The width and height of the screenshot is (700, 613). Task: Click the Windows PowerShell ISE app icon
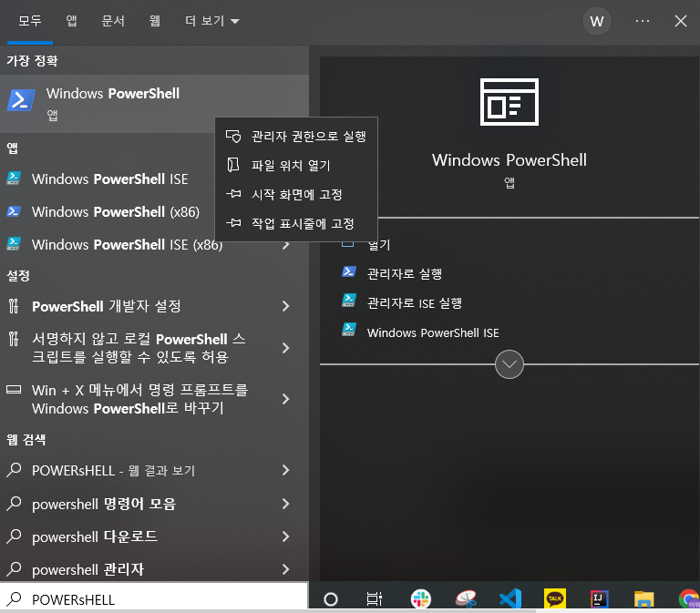click(x=14, y=179)
